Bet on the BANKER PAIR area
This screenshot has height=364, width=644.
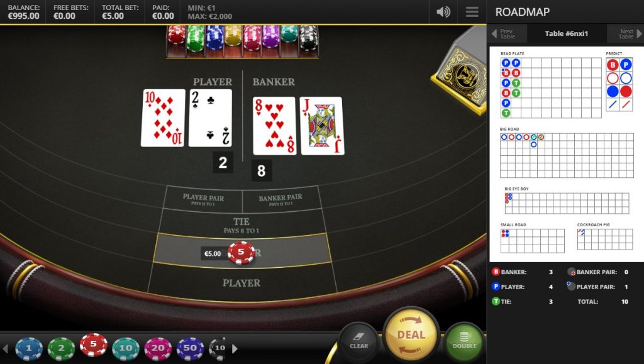tap(281, 199)
